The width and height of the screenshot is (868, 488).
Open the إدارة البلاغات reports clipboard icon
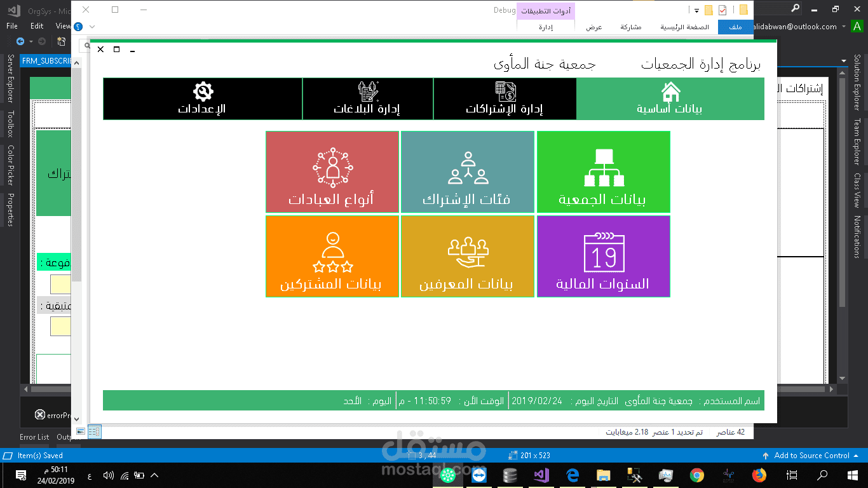point(369,98)
